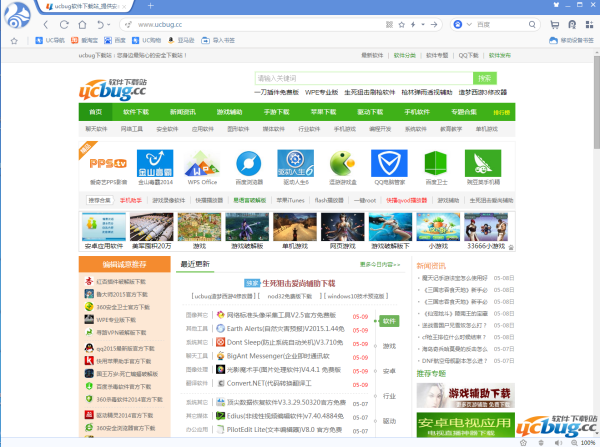
Task: Open the 安卓应用软件 thumbnail
Action: tap(104, 227)
